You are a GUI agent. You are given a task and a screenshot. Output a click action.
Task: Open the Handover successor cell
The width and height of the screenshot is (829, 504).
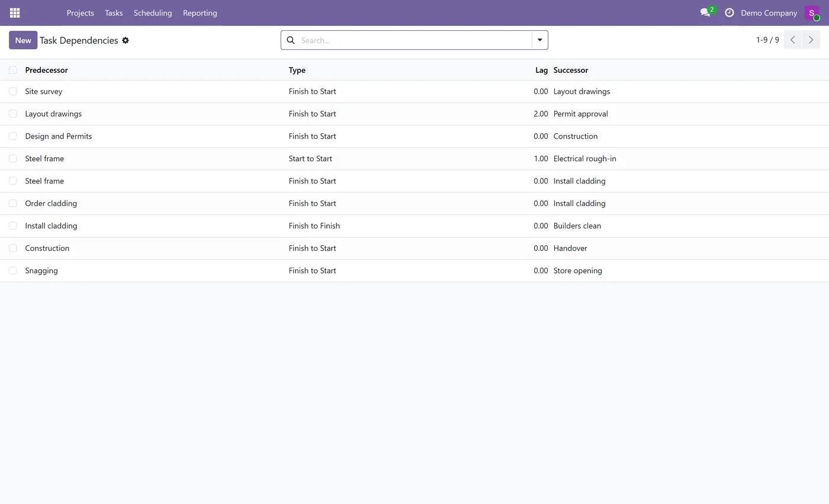(x=570, y=248)
